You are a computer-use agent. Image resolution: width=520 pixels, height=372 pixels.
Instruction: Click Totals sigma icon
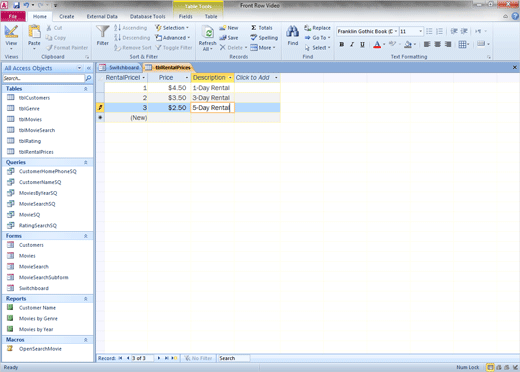(x=254, y=28)
